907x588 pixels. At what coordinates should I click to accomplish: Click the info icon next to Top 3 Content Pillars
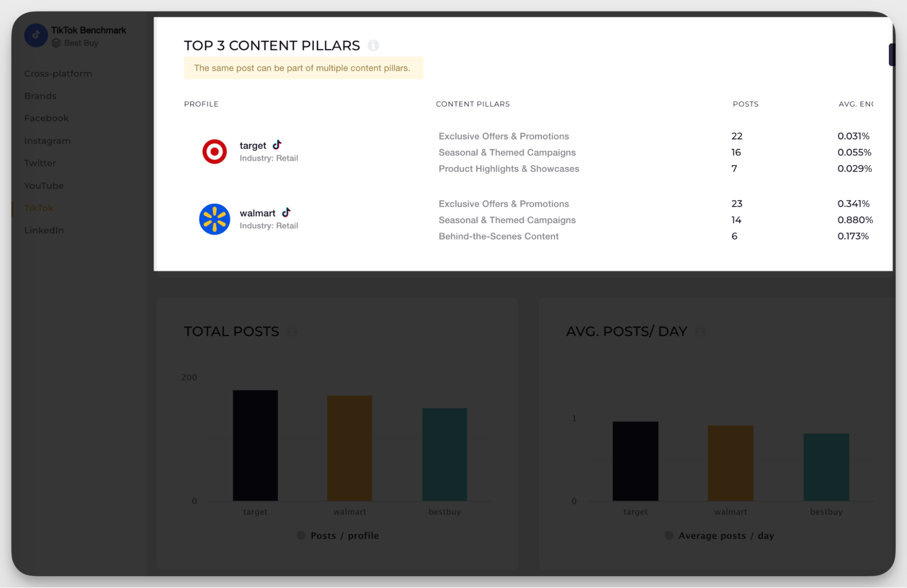pos(373,45)
